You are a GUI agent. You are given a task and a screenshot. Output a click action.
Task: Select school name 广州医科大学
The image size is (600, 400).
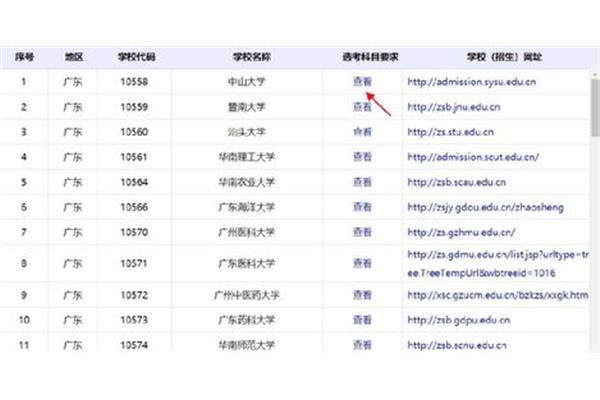tap(246, 232)
